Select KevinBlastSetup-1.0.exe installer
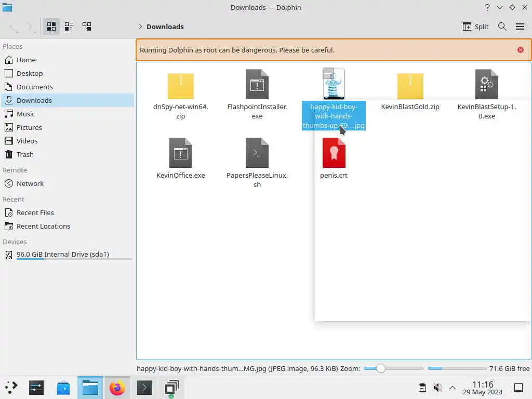The height and width of the screenshot is (399, 532). point(486,95)
